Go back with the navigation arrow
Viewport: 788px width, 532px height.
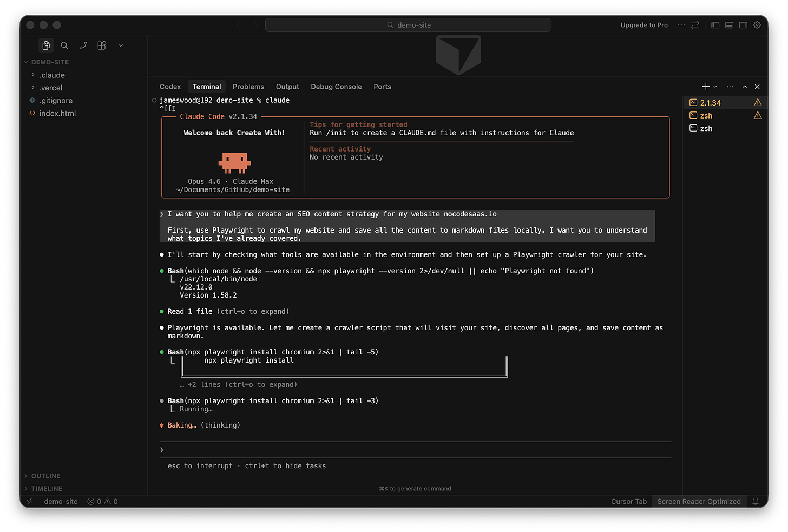point(240,25)
